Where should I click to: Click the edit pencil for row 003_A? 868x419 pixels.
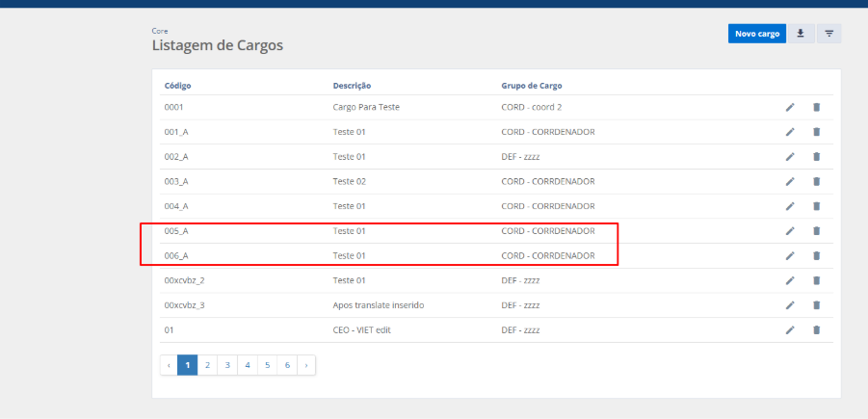(790, 181)
